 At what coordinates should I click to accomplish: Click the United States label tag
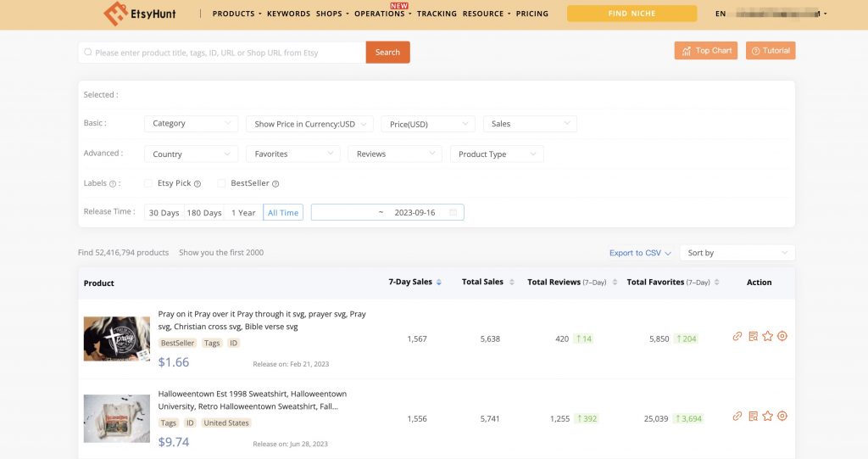click(225, 423)
